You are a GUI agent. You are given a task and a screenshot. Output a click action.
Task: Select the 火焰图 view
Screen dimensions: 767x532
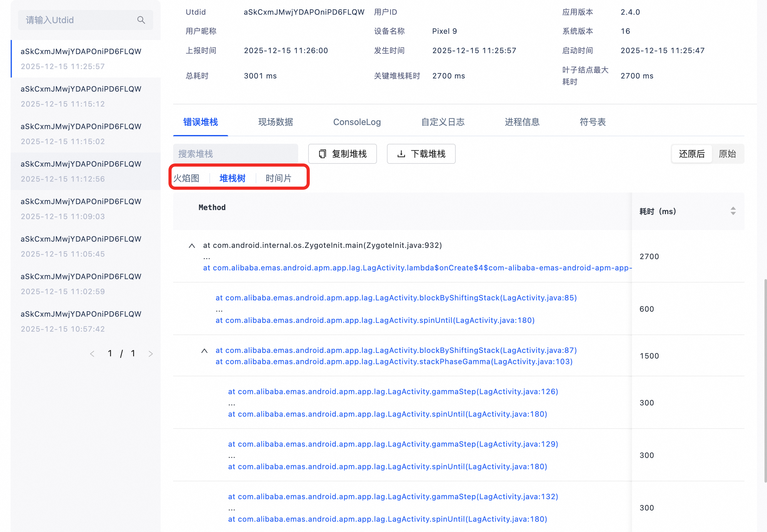point(187,178)
